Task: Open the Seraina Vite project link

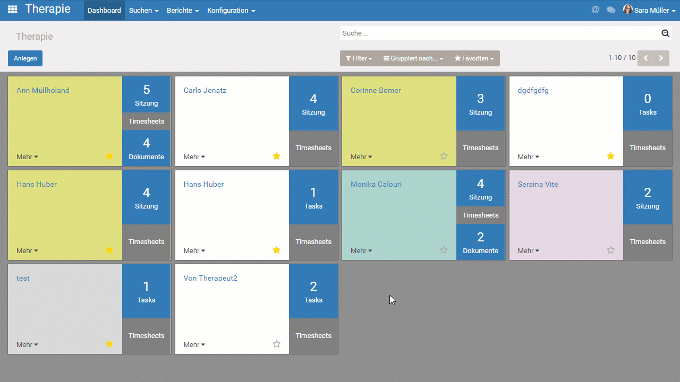Action: pos(538,184)
